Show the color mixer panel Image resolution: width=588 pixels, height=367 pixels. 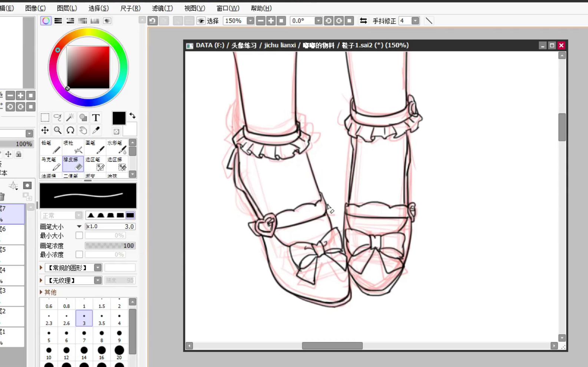[x=83, y=21]
